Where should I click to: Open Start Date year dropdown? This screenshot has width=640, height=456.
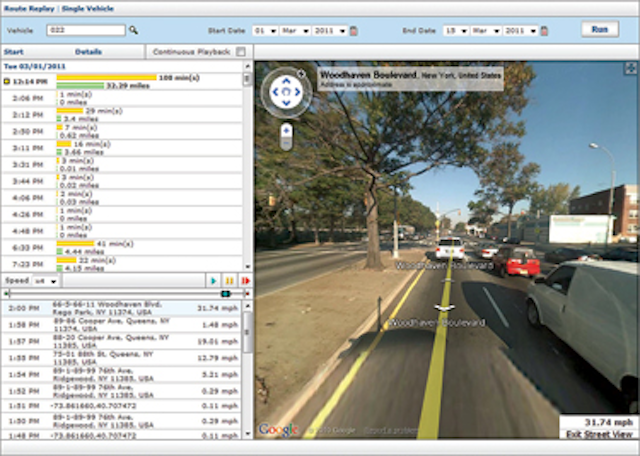pos(330,31)
